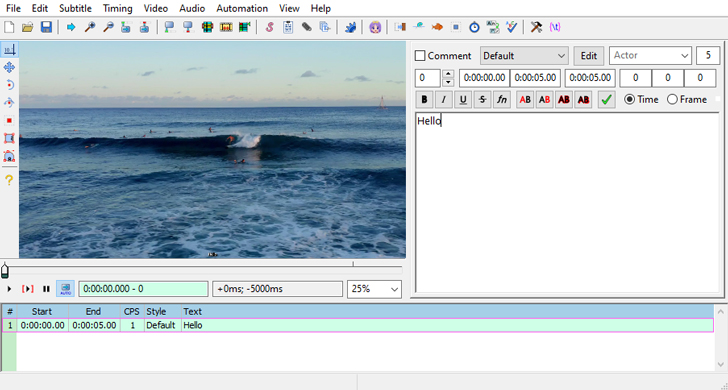The image size is (728, 390).
Task: Click the Edit style button
Action: pyautogui.click(x=589, y=56)
